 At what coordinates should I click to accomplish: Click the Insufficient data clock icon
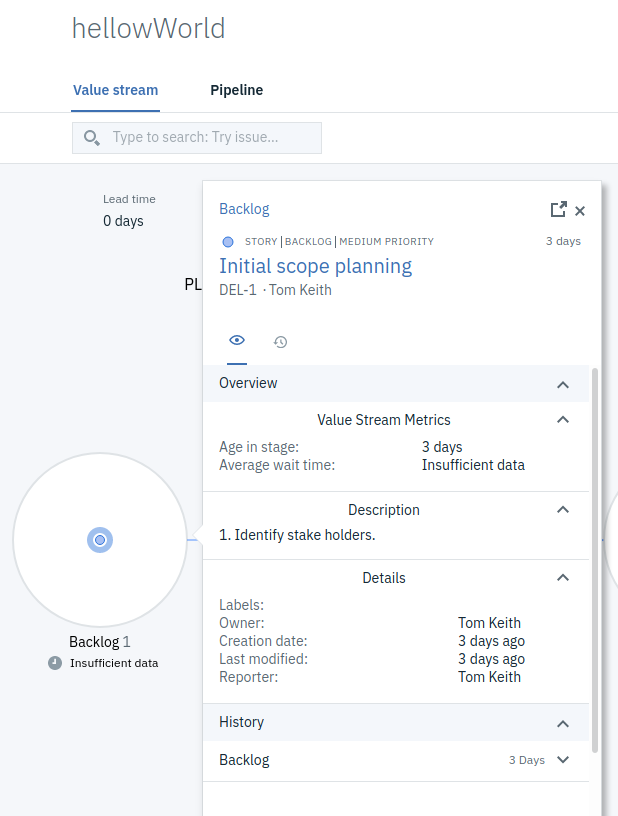pos(55,662)
